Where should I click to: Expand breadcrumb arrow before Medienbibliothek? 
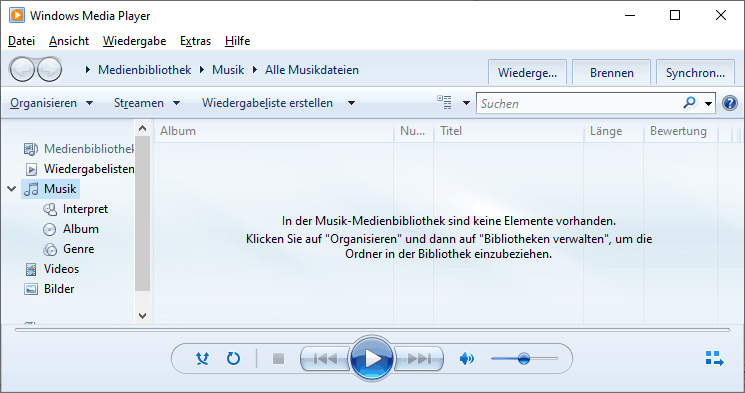pyautogui.click(x=87, y=70)
